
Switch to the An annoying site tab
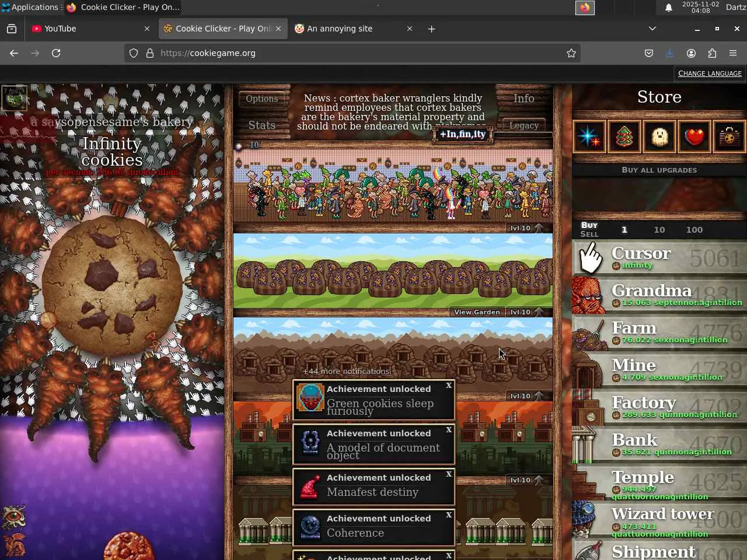coord(353,29)
